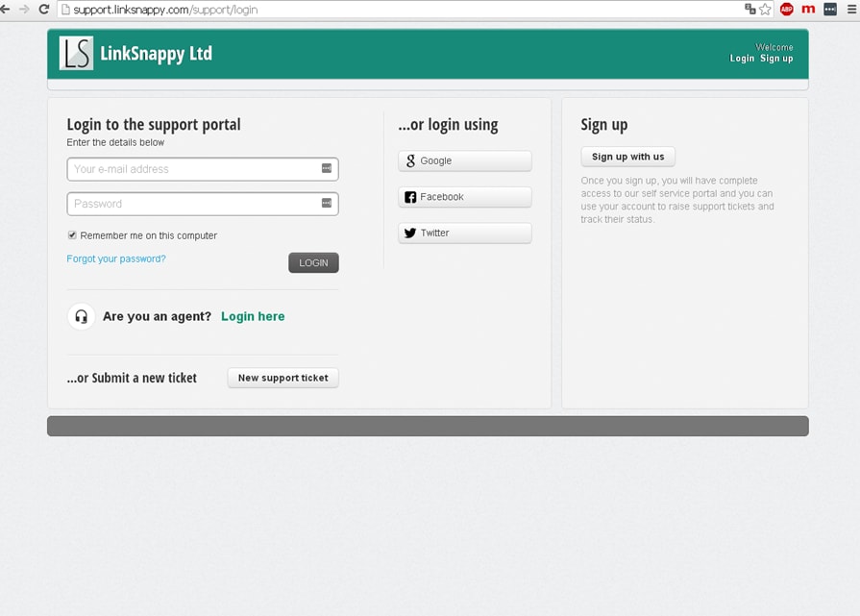Click the headset agent icon
Screen dimensions: 860x616
(x=81, y=316)
